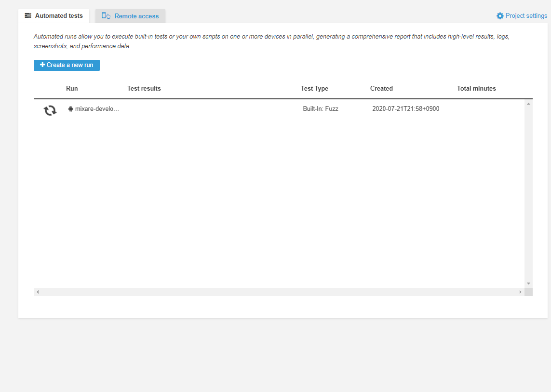This screenshot has width=551, height=392.
Task: Click the Create a new run button
Action: [x=67, y=65]
